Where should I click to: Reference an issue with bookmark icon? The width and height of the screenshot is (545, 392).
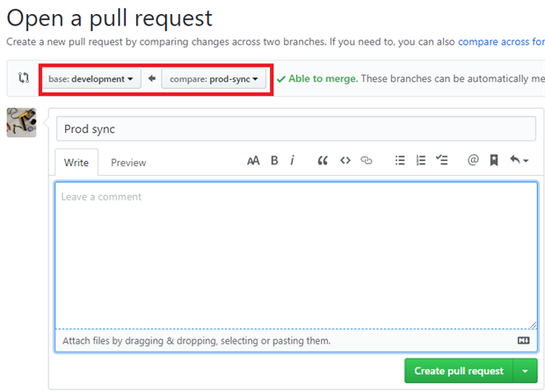tap(494, 161)
